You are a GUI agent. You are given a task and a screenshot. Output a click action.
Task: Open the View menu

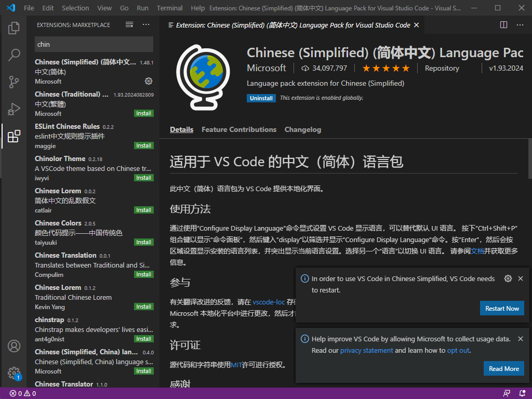(x=104, y=8)
